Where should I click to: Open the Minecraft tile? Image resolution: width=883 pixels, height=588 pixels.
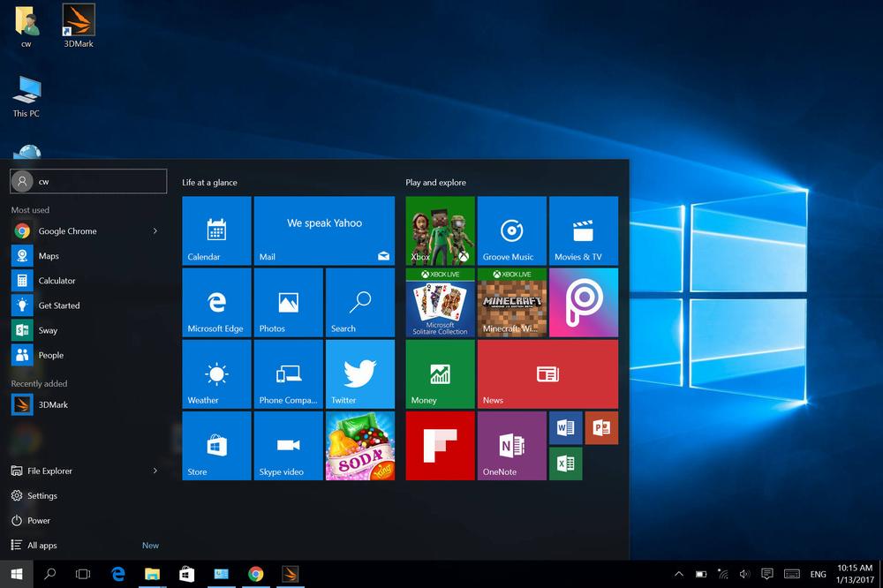pyautogui.click(x=510, y=303)
